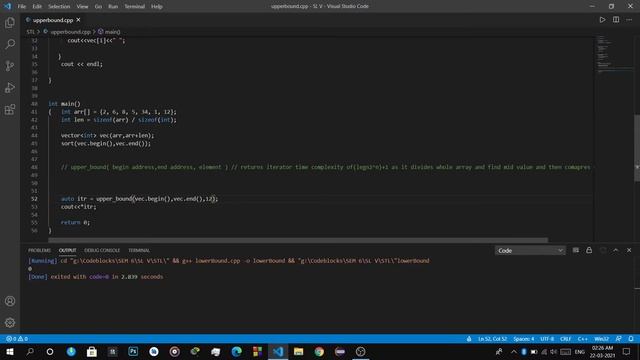
Task: Switch to the Output tab
Action: coord(67,250)
